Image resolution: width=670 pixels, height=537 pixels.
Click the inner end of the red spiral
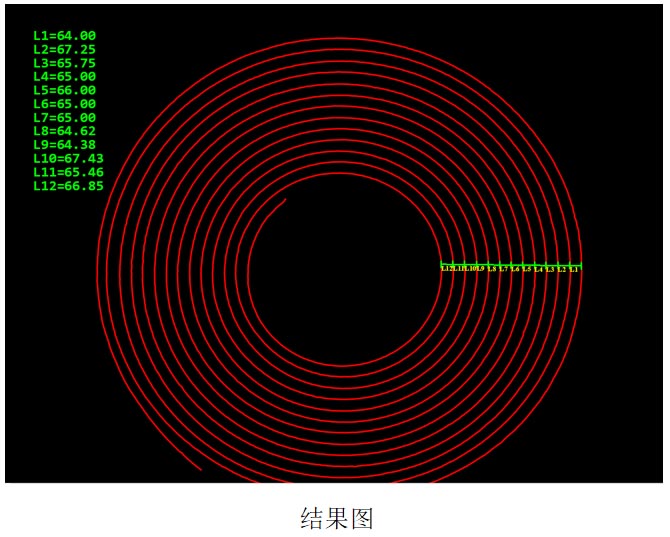point(286,200)
